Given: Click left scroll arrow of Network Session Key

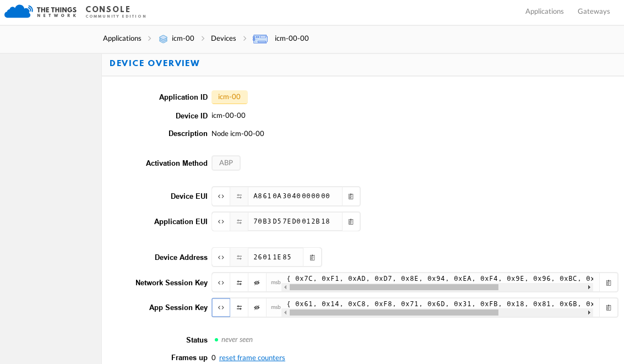Looking at the screenshot, I should click(x=285, y=287).
